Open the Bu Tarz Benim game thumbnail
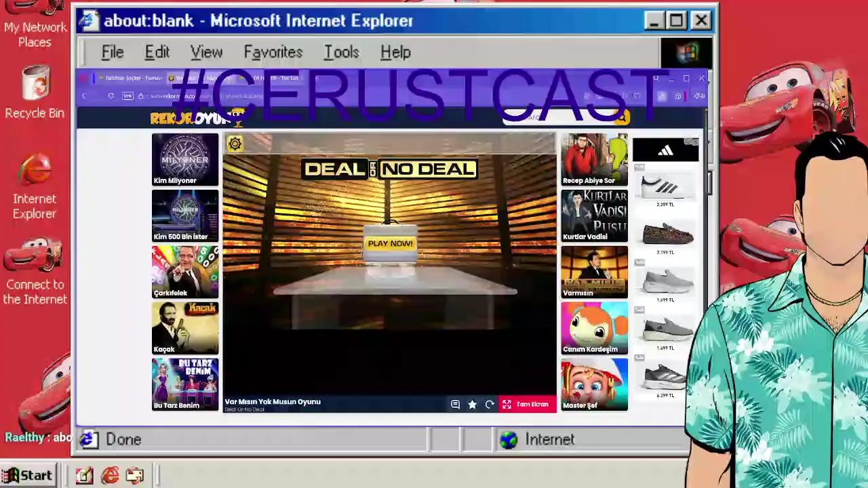The height and width of the screenshot is (488, 868). pos(185,384)
